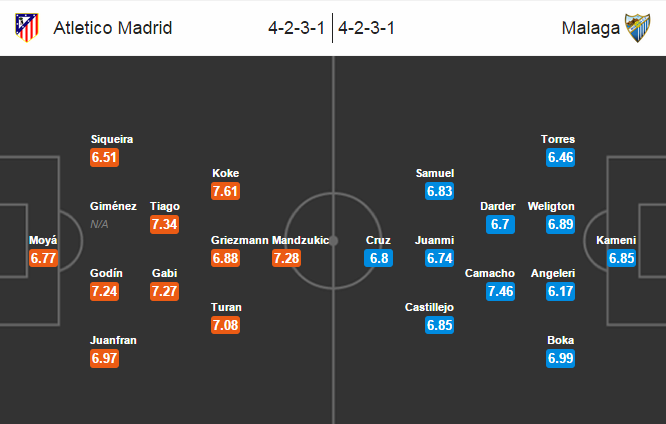Select Griezmann's 6.88 rating badge
The width and height of the screenshot is (666, 424).
[226, 258]
